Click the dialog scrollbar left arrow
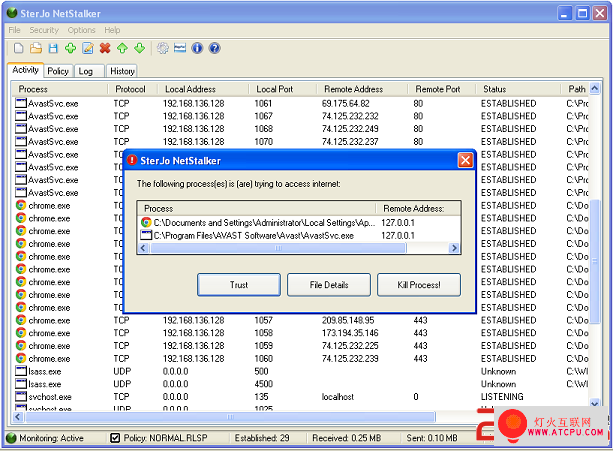 [x=143, y=248]
